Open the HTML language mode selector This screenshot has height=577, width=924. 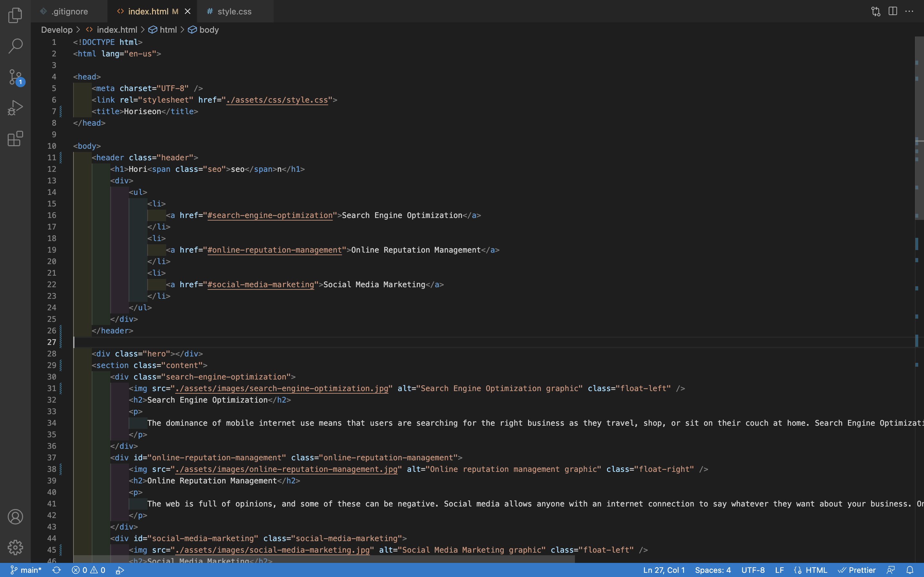pyautogui.click(x=811, y=570)
